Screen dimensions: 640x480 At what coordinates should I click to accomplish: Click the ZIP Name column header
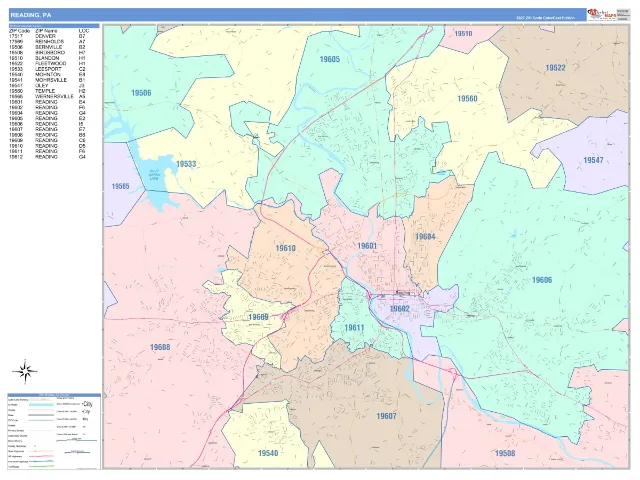click(46, 31)
